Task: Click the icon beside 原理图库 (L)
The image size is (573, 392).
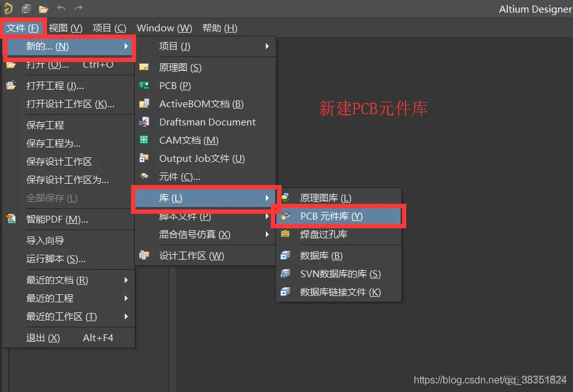Action: [285, 198]
